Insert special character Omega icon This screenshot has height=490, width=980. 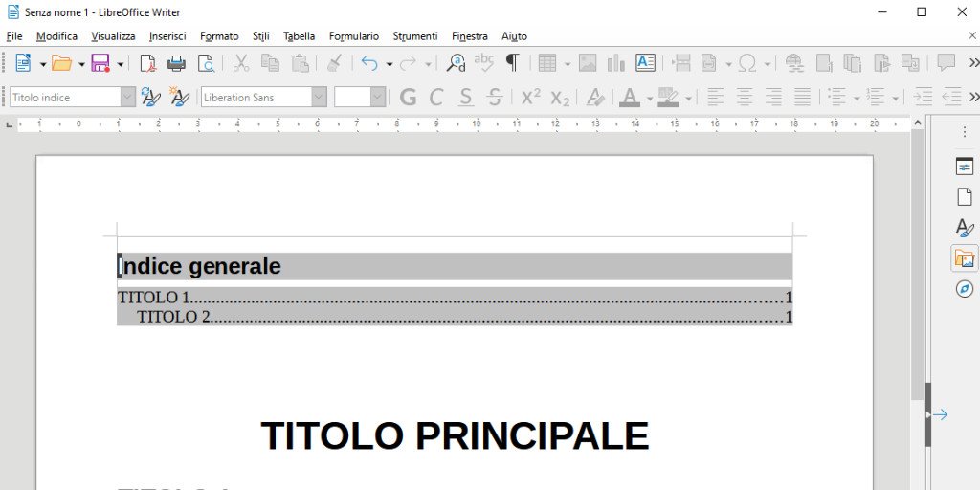pyautogui.click(x=746, y=63)
